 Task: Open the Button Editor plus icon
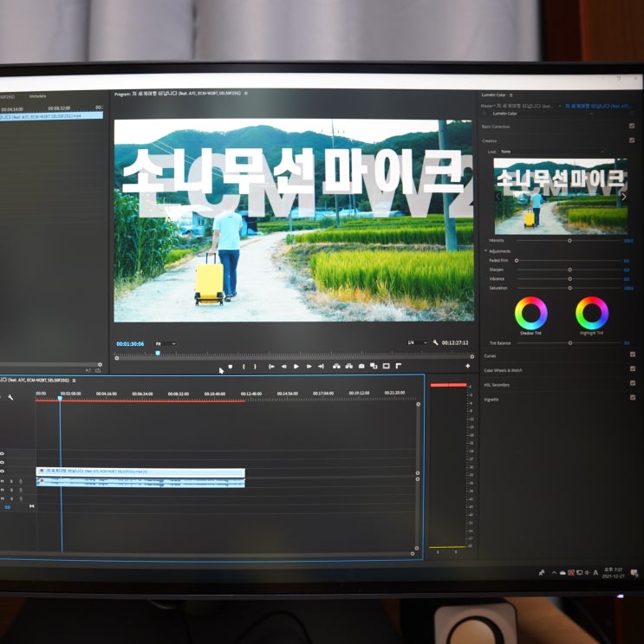point(468,366)
